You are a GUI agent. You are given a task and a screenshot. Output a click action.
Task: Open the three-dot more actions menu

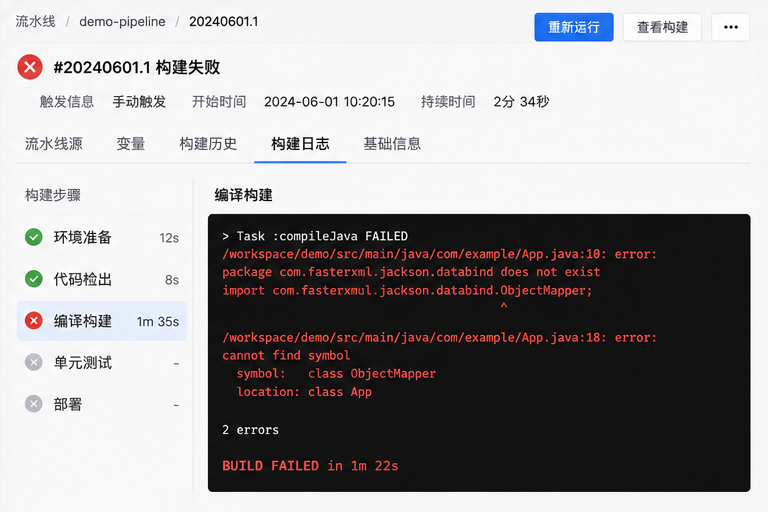point(730,27)
